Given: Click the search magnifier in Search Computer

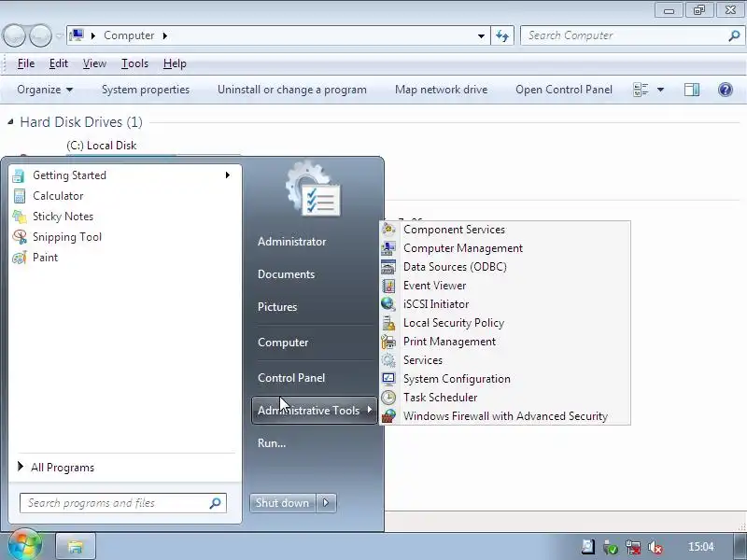Looking at the screenshot, I should (x=734, y=35).
